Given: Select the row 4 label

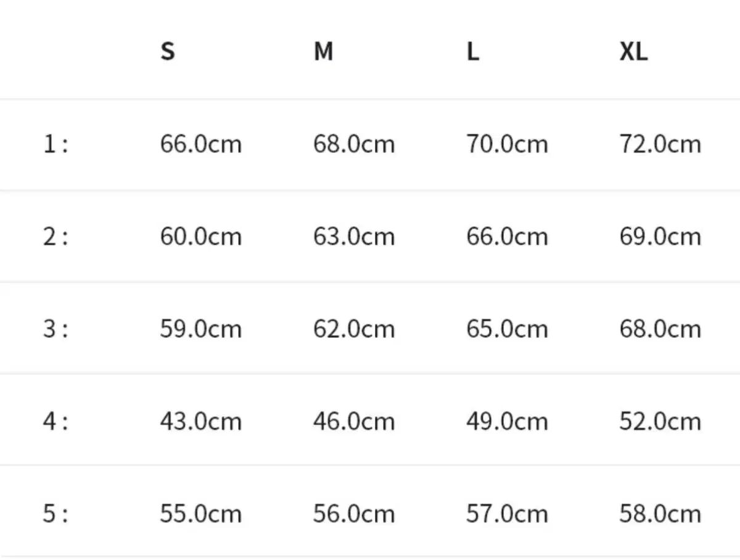Looking at the screenshot, I should tap(55, 421).
